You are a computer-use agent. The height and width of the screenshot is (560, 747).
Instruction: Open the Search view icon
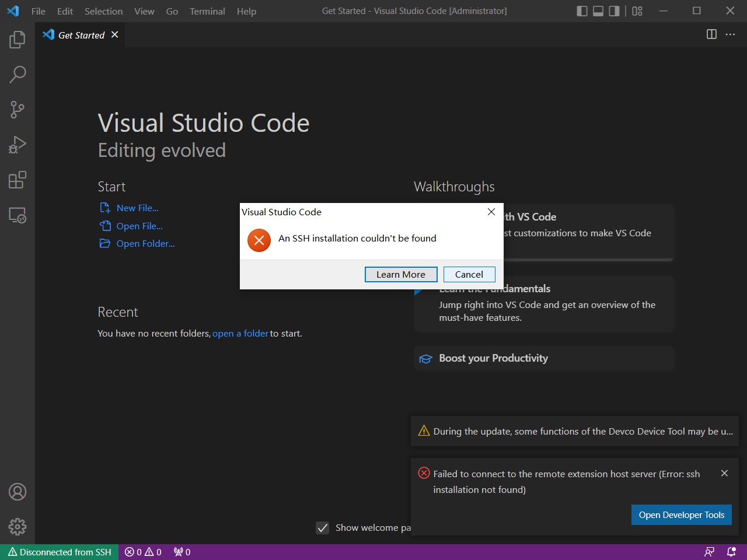[x=18, y=75]
